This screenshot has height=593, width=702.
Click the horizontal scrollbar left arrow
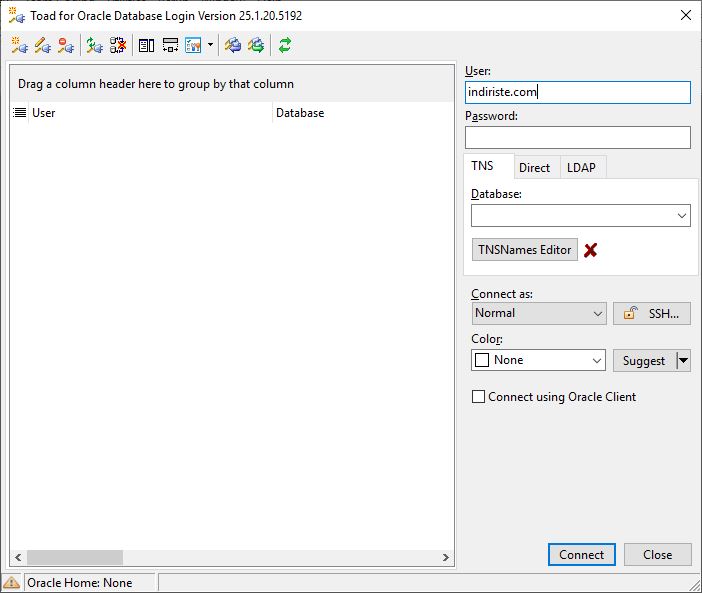coord(18,557)
